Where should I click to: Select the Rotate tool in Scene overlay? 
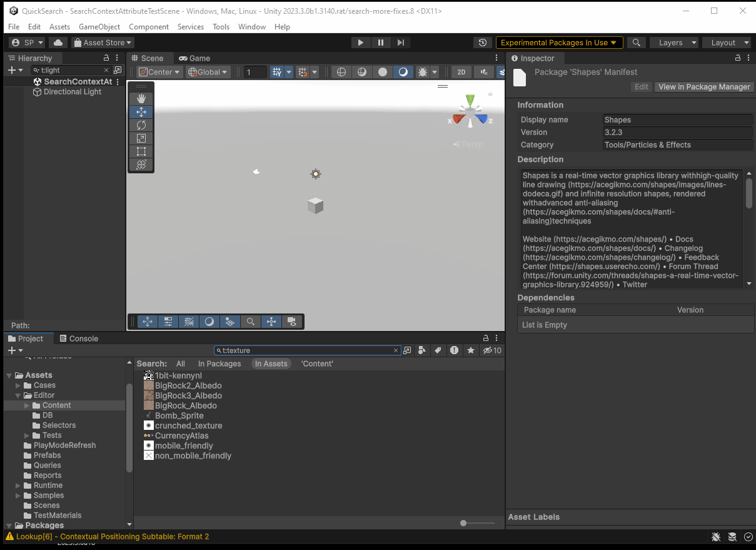click(141, 125)
